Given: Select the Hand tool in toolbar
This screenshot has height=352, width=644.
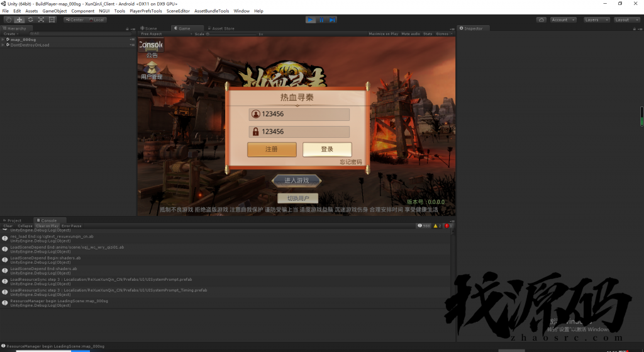Looking at the screenshot, I should point(8,20).
